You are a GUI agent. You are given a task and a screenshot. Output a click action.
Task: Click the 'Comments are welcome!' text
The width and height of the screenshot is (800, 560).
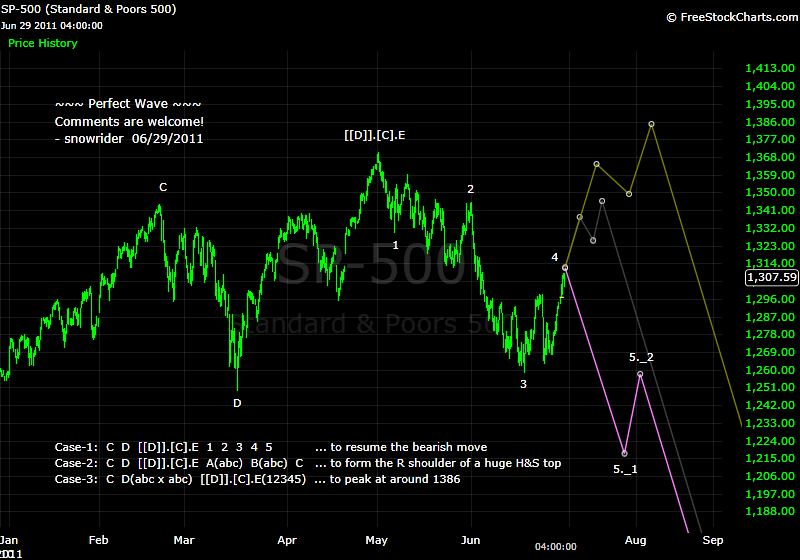click(129, 122)
